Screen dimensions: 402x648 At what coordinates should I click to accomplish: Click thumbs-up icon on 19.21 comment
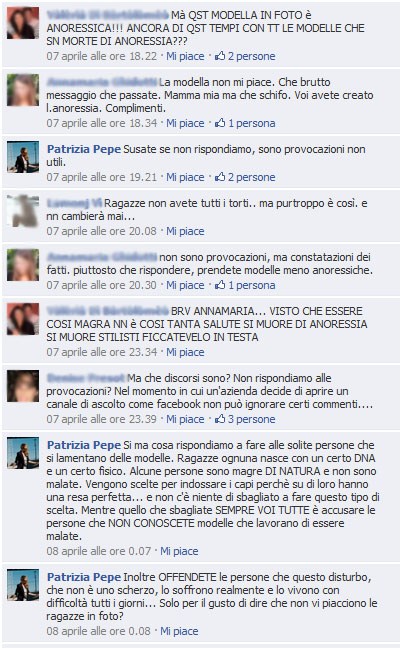coord(220,177)
